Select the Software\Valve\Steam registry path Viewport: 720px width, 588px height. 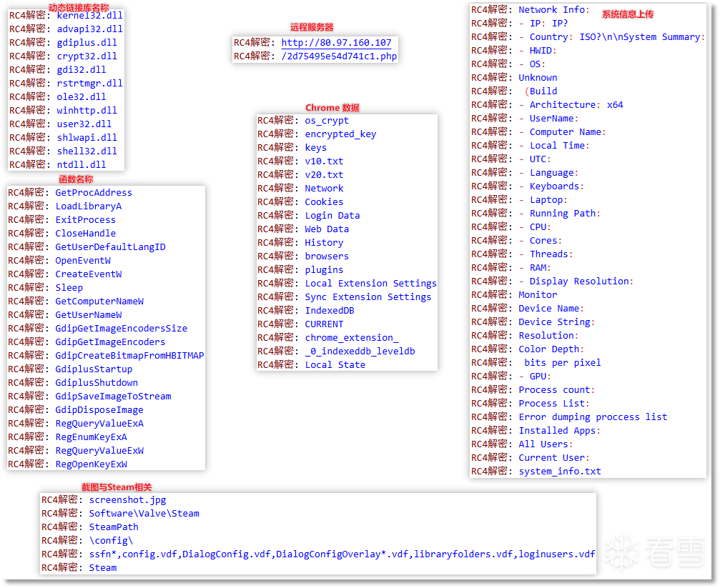coord(144,514)
